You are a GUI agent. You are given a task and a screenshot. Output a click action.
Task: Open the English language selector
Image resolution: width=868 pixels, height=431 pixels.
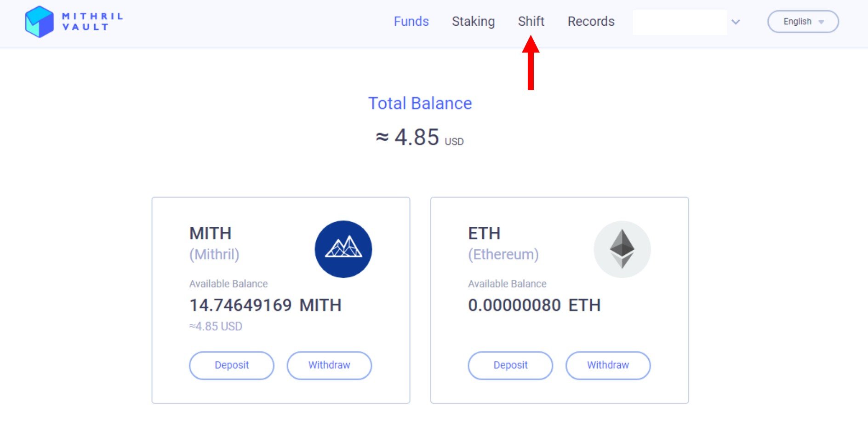(x=803, y=22)
